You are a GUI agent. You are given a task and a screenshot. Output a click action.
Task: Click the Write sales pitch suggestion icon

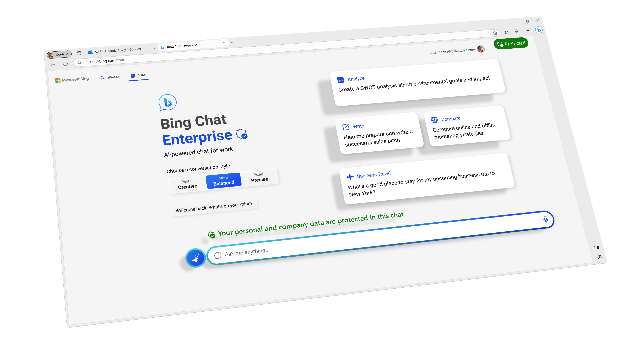[x=346, y=126]
